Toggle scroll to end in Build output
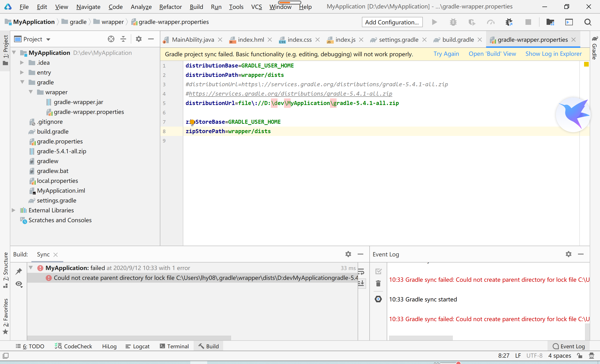Viewport: 600px width, 364px height. (x=361, y=283)
